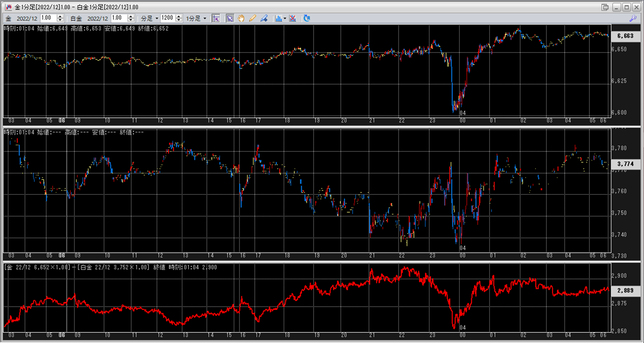Click the delete indicators icon

click(293, 18)
